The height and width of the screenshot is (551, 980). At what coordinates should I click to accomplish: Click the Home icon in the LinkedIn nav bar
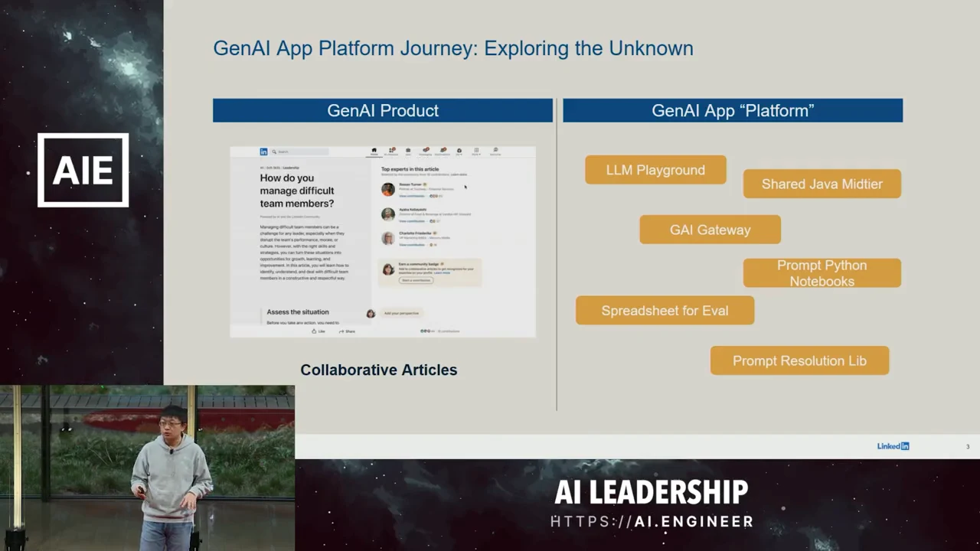(374, 151)
